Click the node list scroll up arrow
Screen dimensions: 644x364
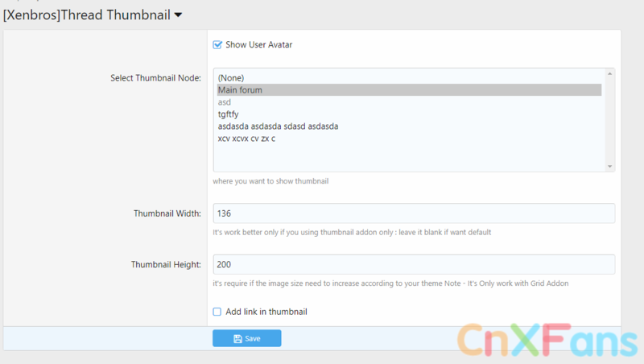pyautogui.click(x=610, y=74)
